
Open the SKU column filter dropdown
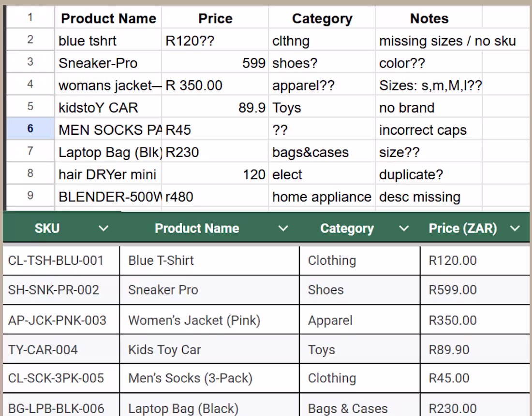pos(103,228)
